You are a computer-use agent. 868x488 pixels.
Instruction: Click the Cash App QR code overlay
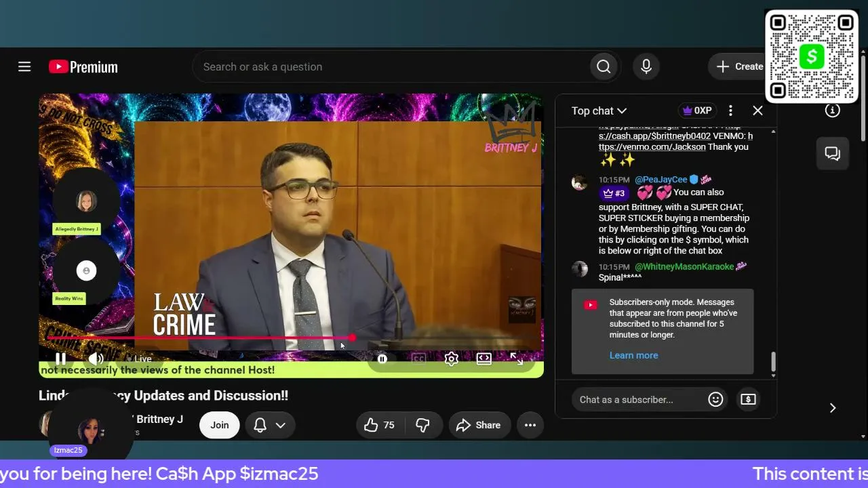[x=812, y=56]
